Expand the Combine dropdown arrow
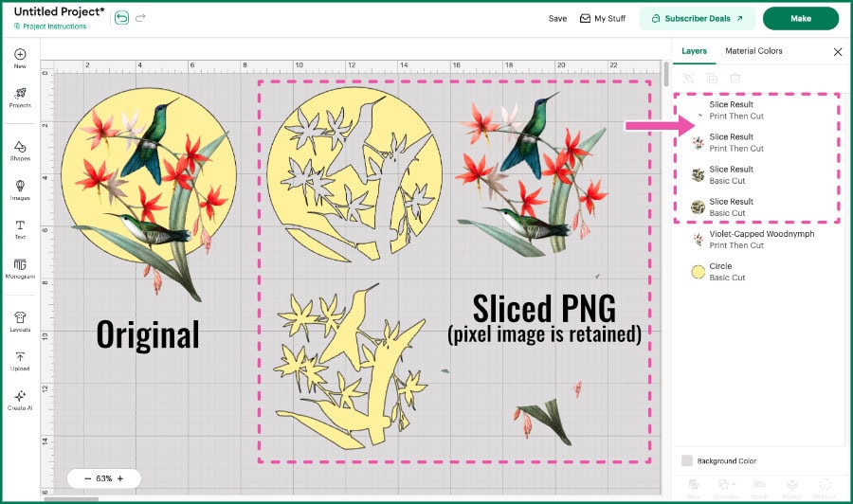 coord(734,484)
